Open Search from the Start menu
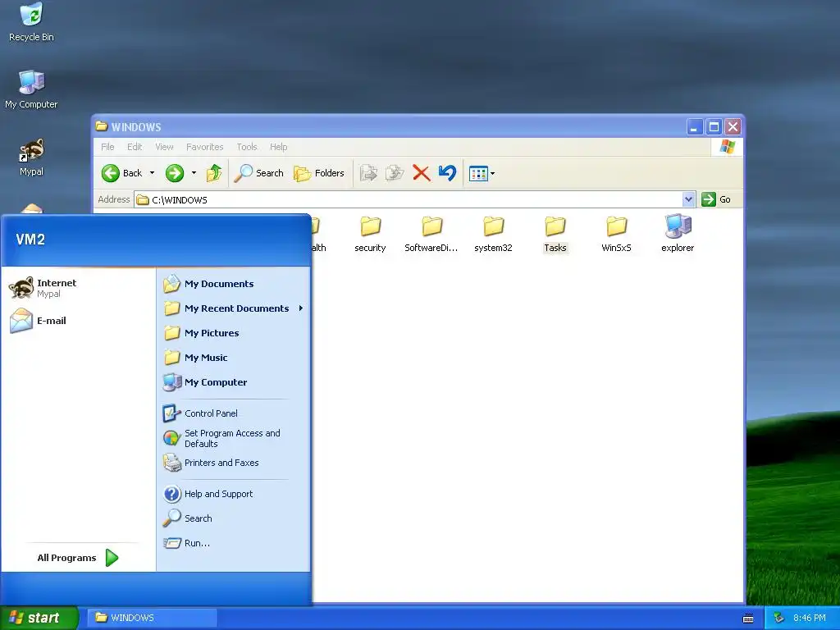 pos(234,518)
